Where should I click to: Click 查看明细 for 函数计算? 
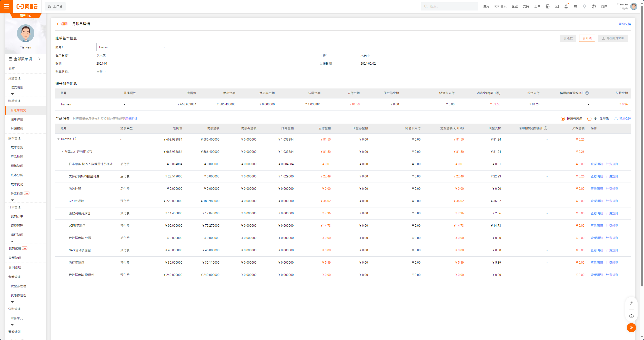(597, 189)
